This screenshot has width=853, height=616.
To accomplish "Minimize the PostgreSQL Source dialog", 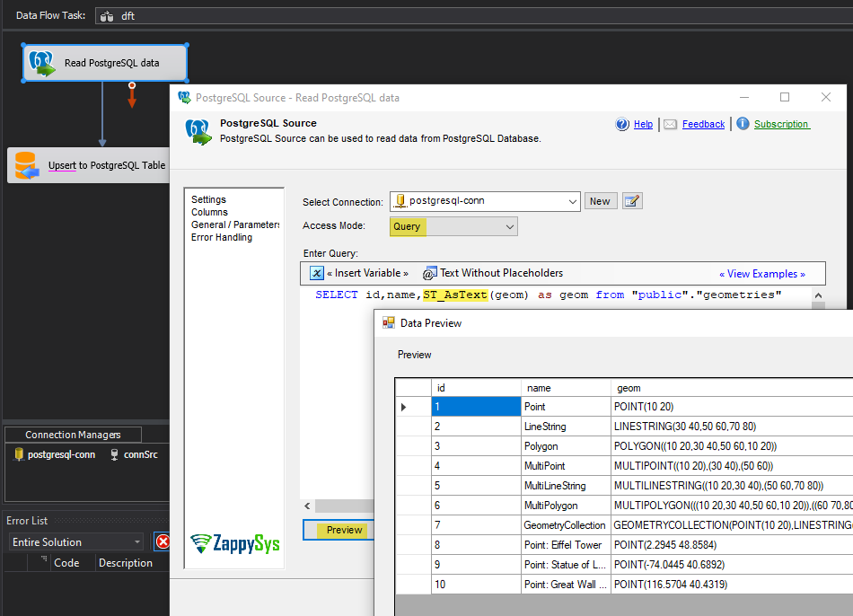I will point(744,97).
